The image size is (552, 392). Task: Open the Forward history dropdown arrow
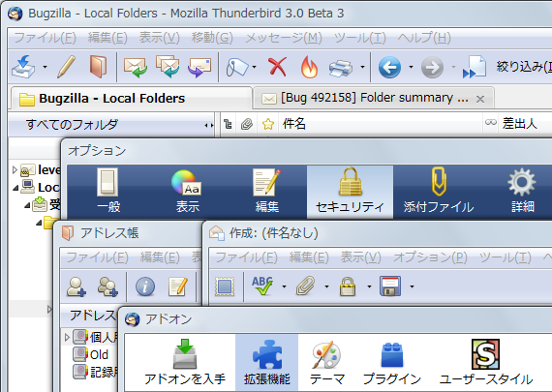coord(453,67)
